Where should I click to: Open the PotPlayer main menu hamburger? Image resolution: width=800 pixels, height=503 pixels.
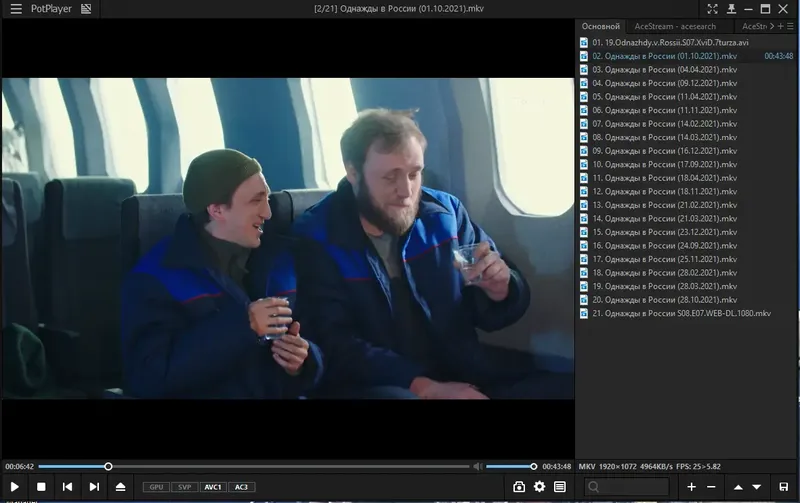tap(16, 9)
